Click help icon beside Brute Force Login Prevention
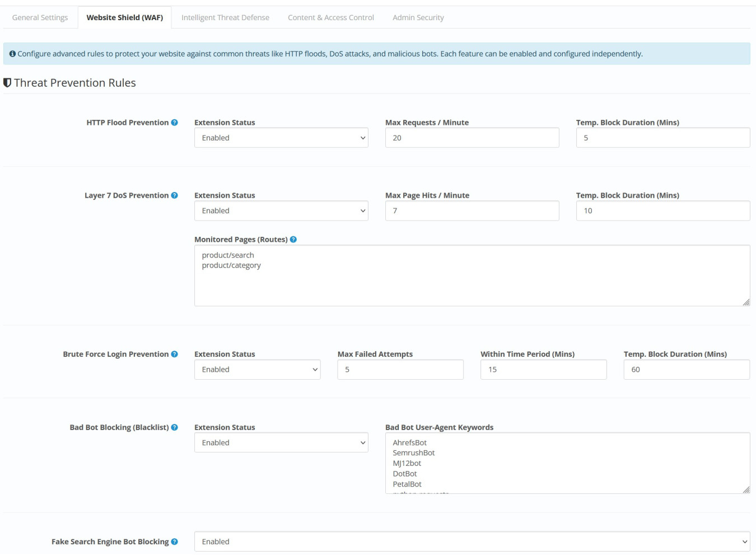This screenshot has width=756, height=560. point(174,354)
